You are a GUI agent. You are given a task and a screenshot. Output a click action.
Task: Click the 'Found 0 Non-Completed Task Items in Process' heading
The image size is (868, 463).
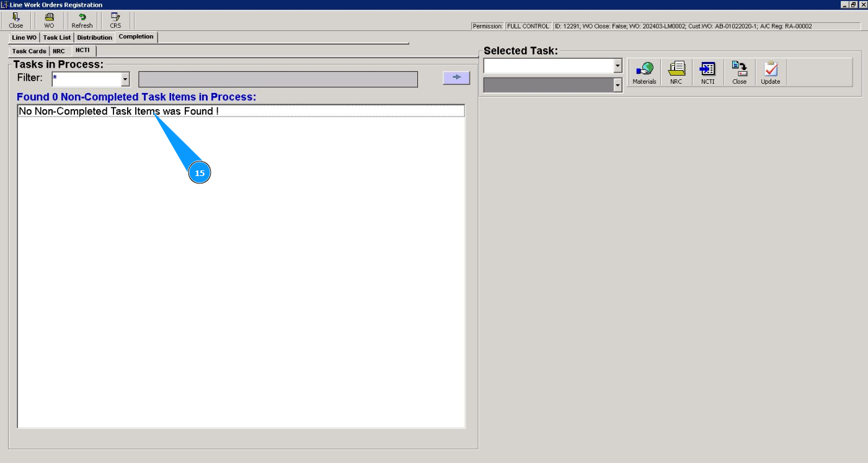pos(136,97)
